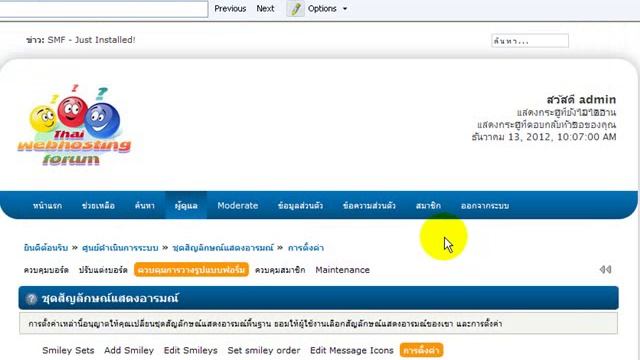Image resolution: width=640 pixels, height=360 pixels.
Task: Click the unread posts link แสดงกระทู้ที่ยังไม่ได้อ่าน
Action: coord(566,112)
